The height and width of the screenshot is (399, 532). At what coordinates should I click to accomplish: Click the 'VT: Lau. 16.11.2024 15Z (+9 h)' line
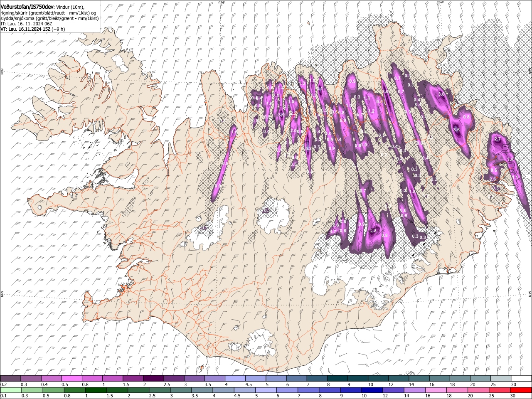tap(33, 29)
